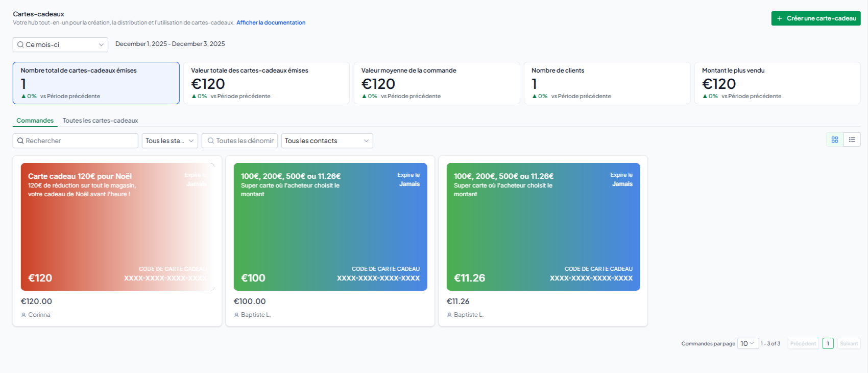The height and width of the screenshot is (373, 868).
Task: Switch to list view icon
Action: (x=852, y=139)
